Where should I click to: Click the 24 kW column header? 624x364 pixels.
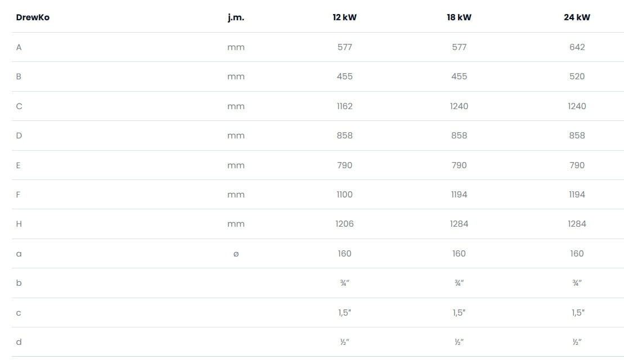(x=577, y=17)
